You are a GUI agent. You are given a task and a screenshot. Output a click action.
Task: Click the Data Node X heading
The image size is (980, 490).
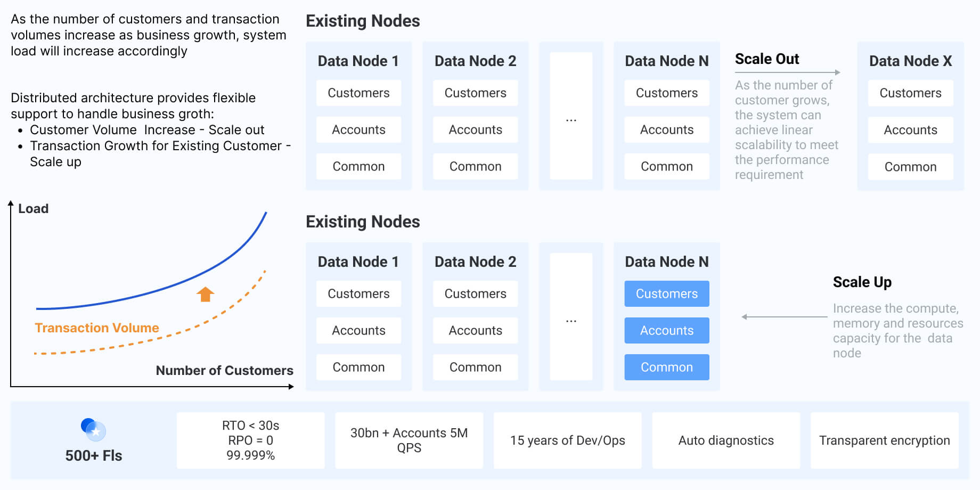point(910,61)
